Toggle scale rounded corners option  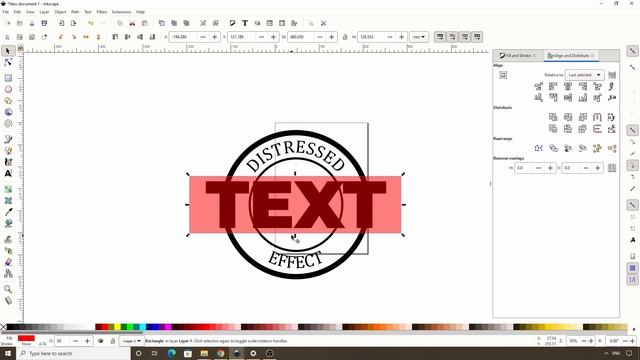coord(452,37)
